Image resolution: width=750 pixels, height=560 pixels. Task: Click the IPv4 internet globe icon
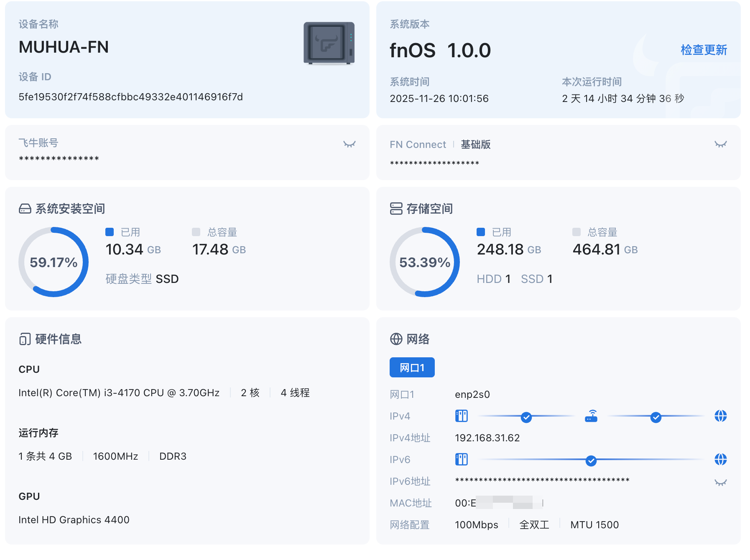pyautogui.click(x=720, y=416)
